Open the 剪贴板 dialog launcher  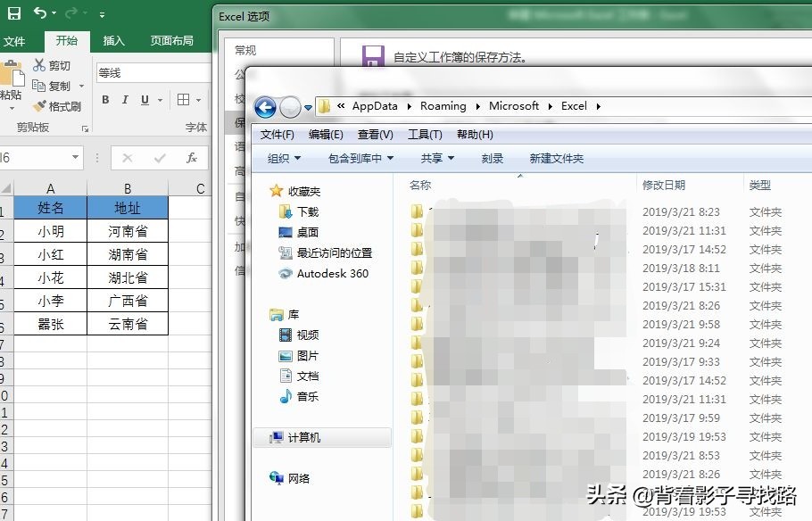(x=85, y=128)
